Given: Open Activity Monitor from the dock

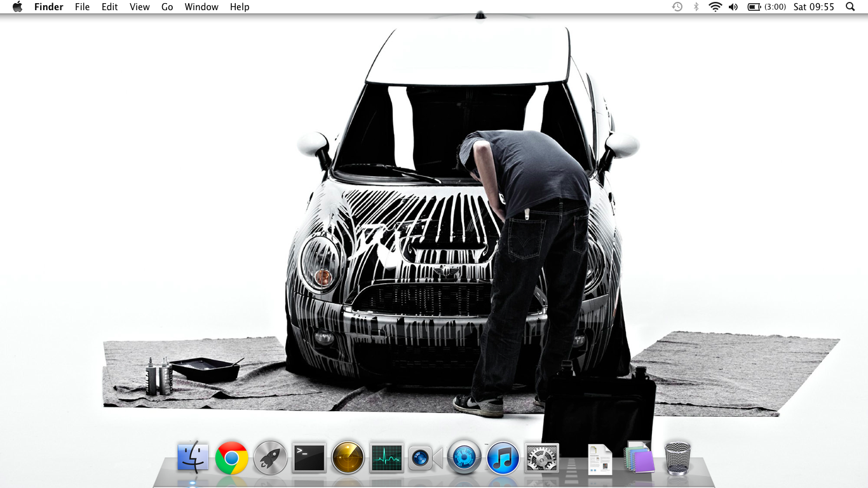Looking at the screenshot, I should (x=386, y=458).
